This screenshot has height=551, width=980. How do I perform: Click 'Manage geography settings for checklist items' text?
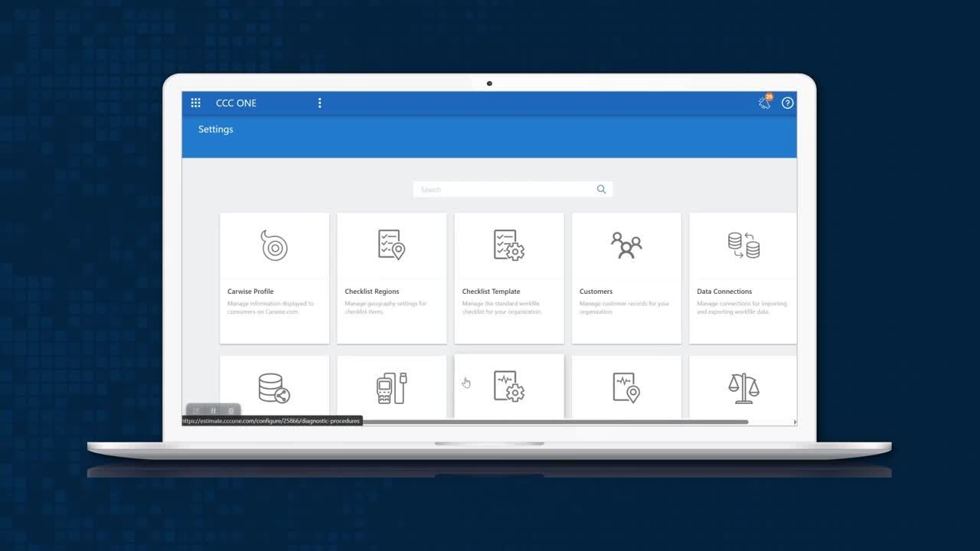pyautogui.click(x=386, y=308)
